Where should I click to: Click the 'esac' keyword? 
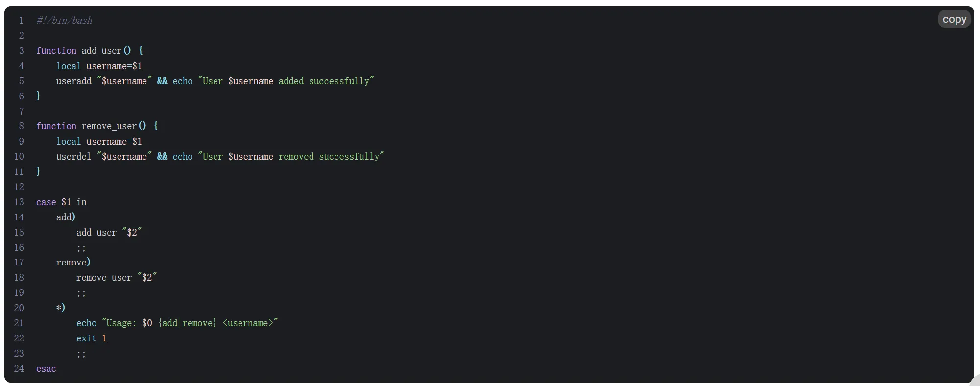(x=46, y=369)
